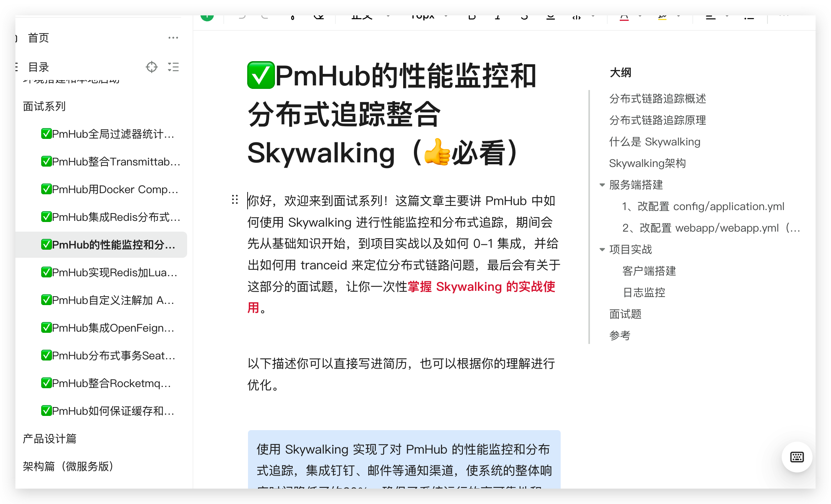The width and height of the screenshot is (831, 504).
Task: Jump to 客户端搭建 in outline
Action: (x=649, y=271)
